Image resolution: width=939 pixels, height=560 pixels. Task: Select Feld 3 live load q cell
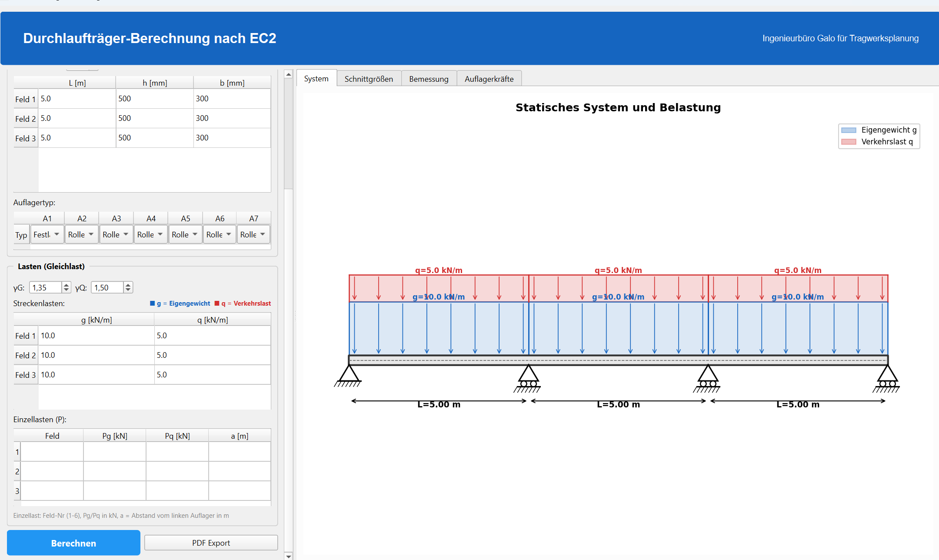[213, 375]
